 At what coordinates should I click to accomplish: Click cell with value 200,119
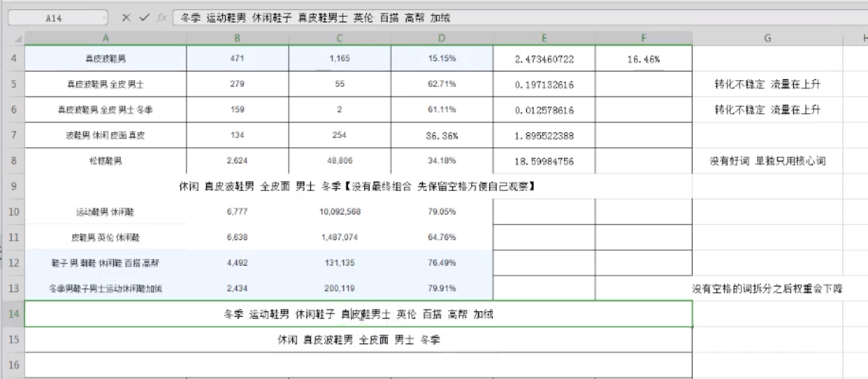(340, 288)
